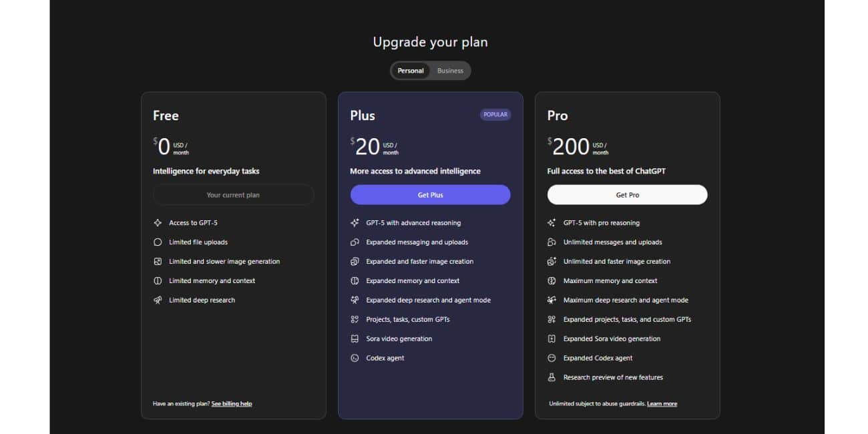
Task: Click the Get Pro button
Action: click(x=628, y=195)
